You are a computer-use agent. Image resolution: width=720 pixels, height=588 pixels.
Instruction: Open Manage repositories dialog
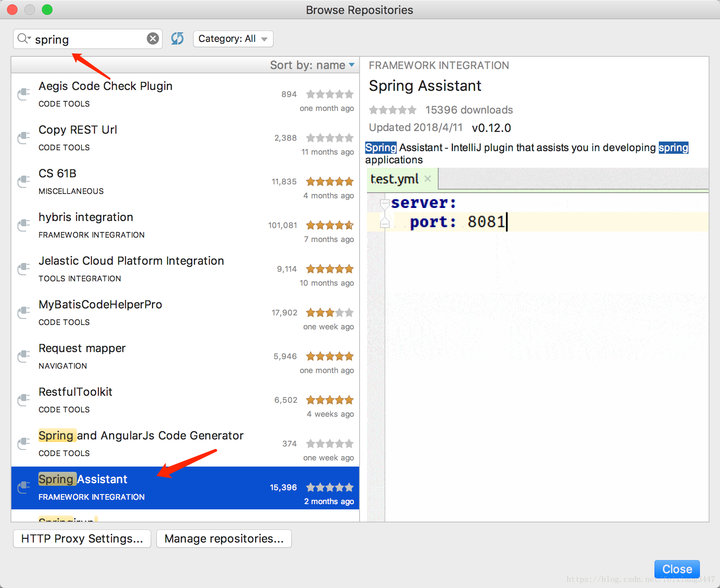[224, 539]
